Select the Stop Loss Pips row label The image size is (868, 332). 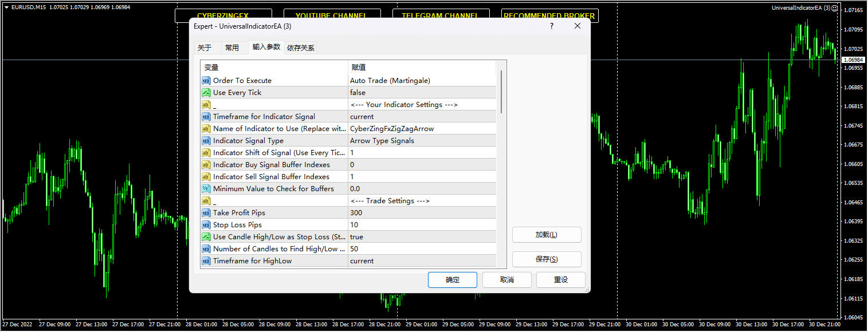(x=237, y=225)
